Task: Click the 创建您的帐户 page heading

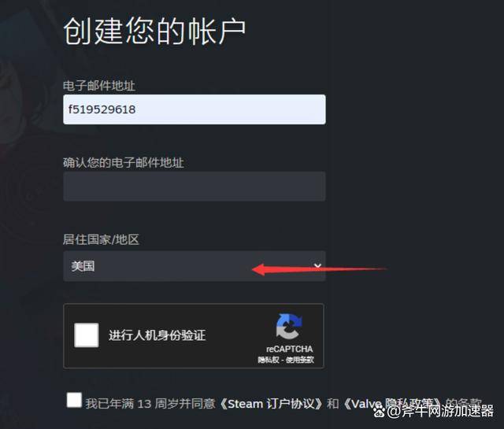Action: [x=155, y=31]
